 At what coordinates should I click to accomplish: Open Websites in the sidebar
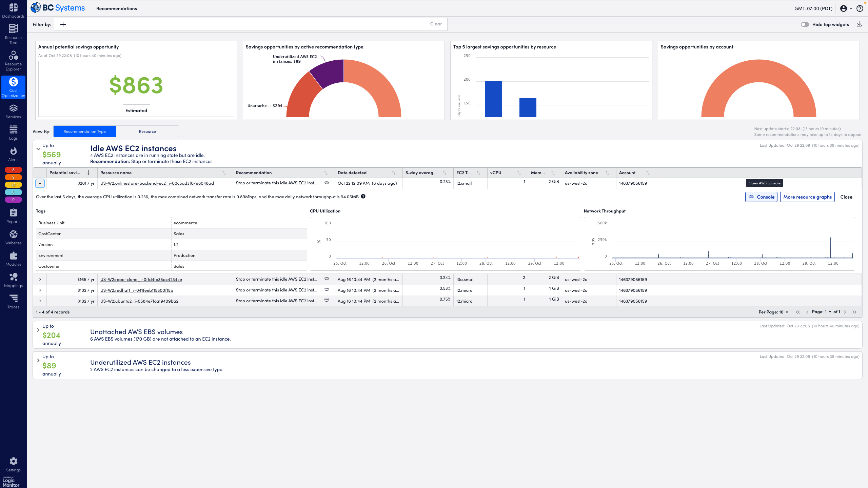coord(13,238)
